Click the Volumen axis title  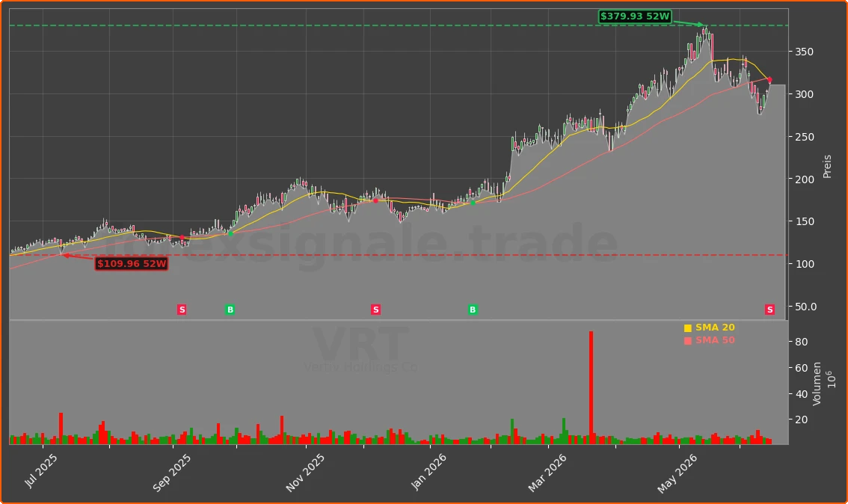coord(817,384)
